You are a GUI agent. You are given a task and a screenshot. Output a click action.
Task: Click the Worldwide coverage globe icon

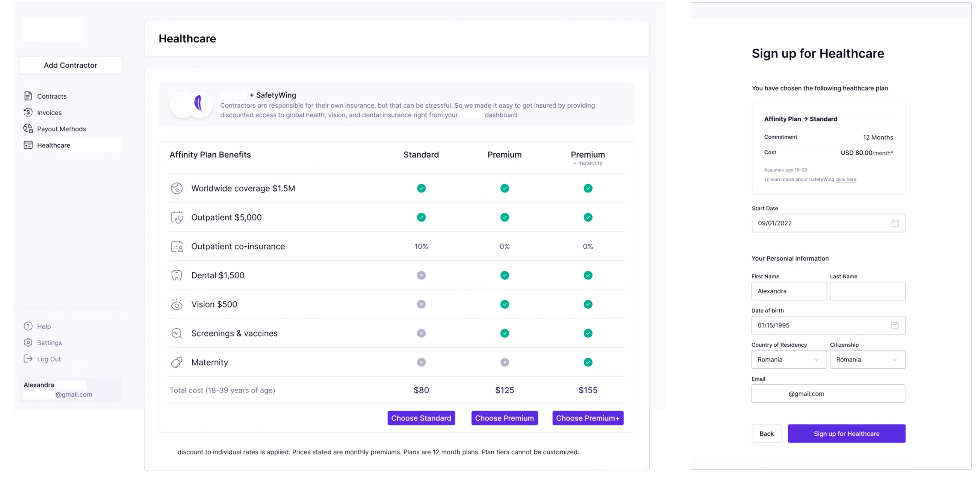click(x=177, y=188)
